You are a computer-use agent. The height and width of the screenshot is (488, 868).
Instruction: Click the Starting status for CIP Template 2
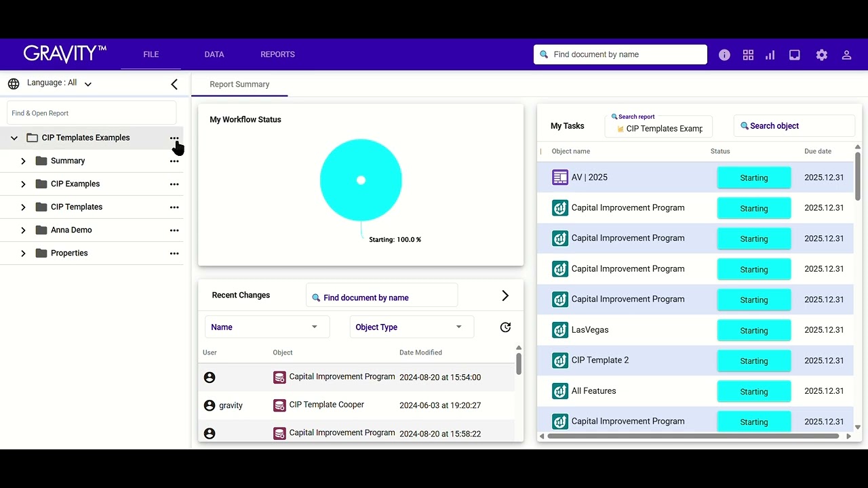pos(754,361)
